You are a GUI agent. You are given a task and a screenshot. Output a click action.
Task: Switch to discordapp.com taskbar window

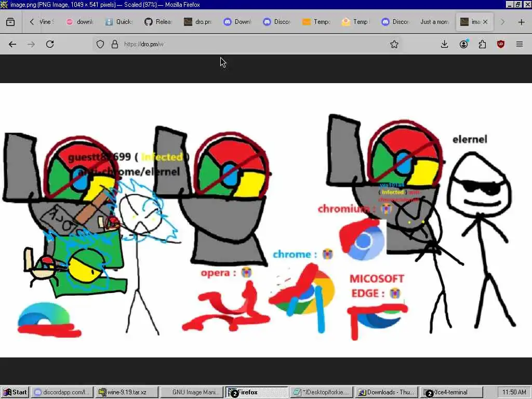click(x=63, y=392)
